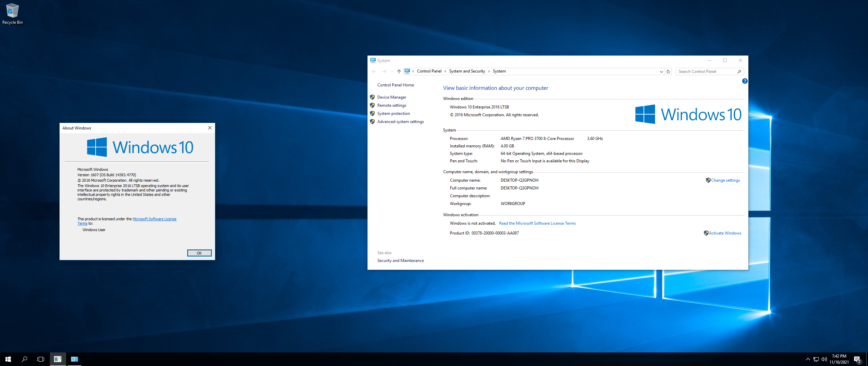
Task: Click Version 1607 build text in About dialog
Action: tap(106, 175)
